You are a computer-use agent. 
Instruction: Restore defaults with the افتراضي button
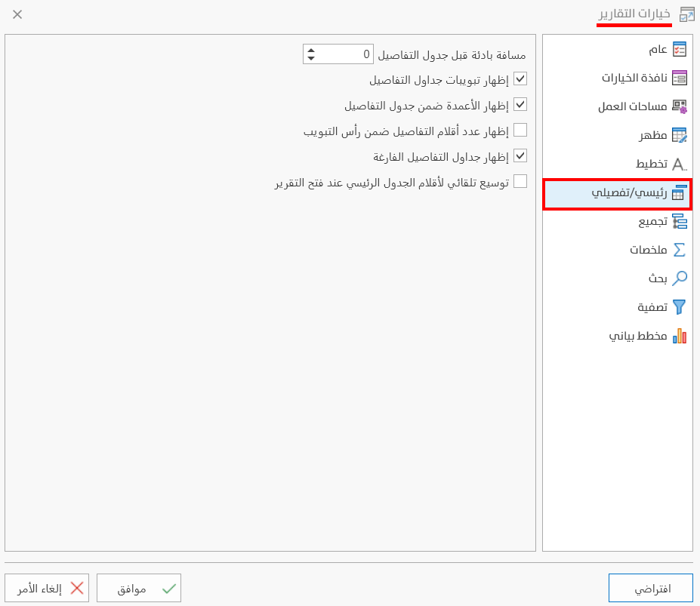click(650, 587)
